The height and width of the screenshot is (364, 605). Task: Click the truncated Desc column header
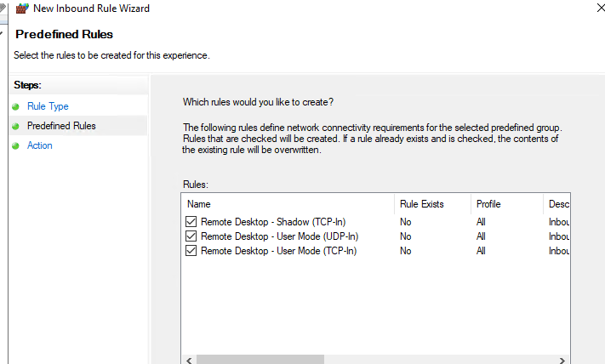click(x=556, y=204)
